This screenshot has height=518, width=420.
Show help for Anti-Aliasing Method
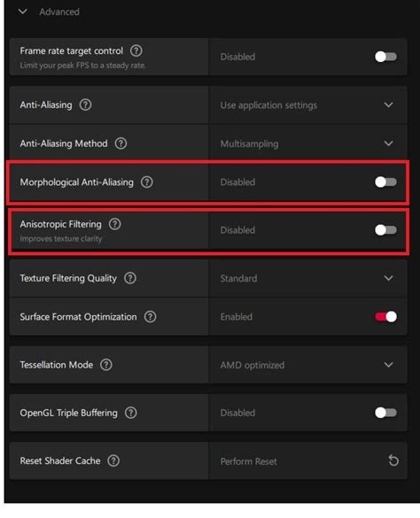tap(121, 143)
